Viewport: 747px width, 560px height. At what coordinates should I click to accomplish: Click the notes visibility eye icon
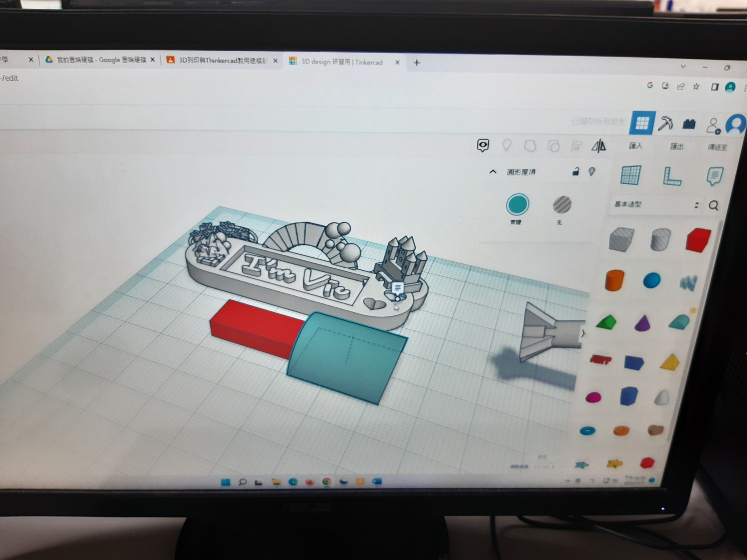coord(483,146)
